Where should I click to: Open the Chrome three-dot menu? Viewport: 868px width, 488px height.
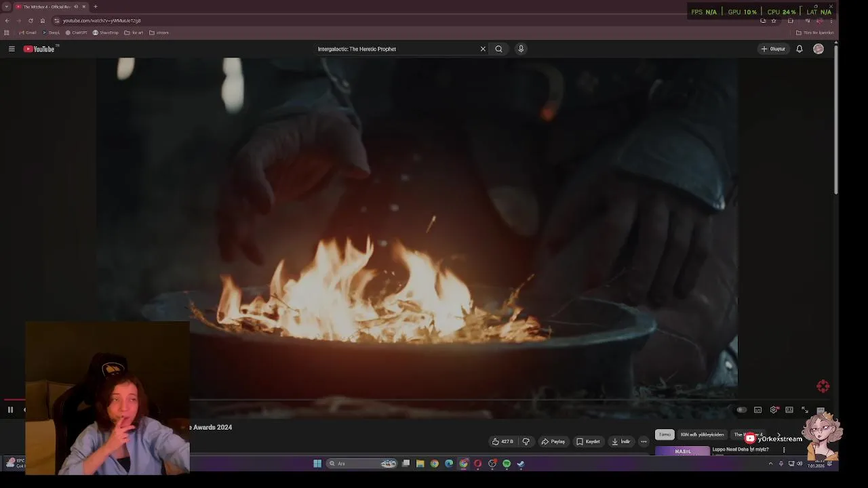click(x=831, y=20)
